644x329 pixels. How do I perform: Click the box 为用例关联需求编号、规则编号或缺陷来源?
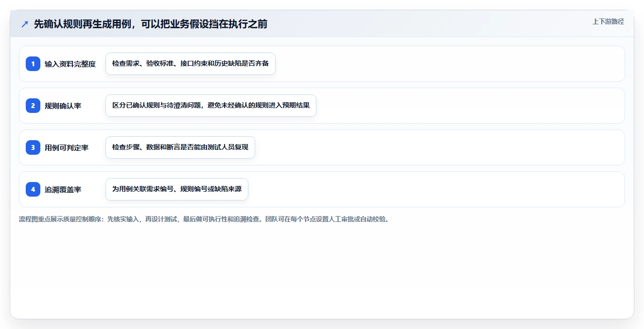[x=177, y=189]
